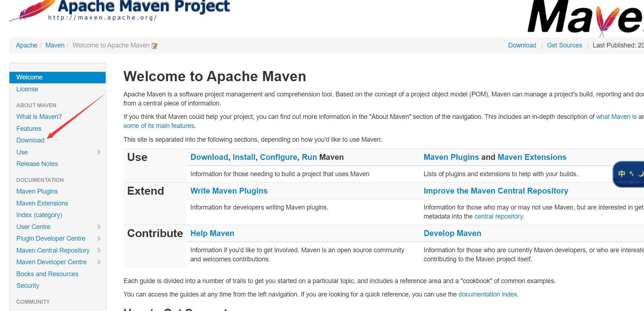Click Download link in Use row
This screenshot has width=644, height=311.
coord(209,157)
